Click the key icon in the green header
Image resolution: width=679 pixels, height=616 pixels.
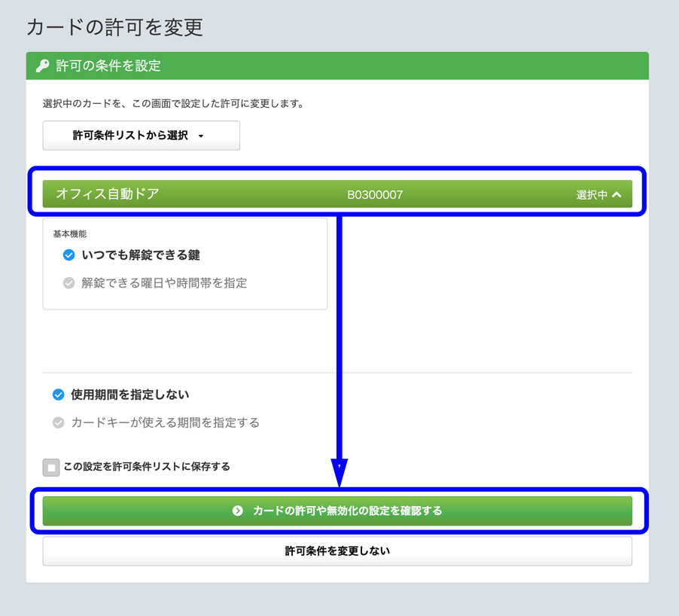(x=43, y=66)
